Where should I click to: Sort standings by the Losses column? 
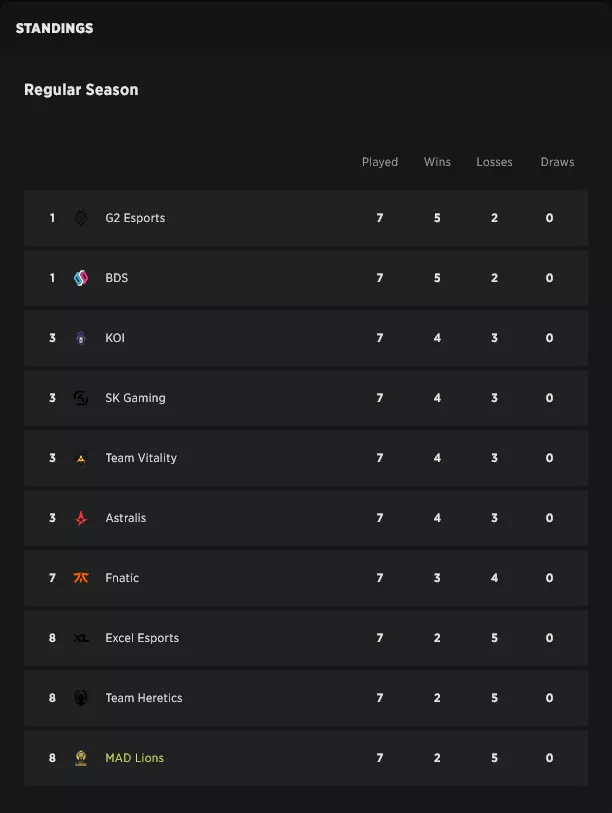pyautogui.click(x=494, y=161)
